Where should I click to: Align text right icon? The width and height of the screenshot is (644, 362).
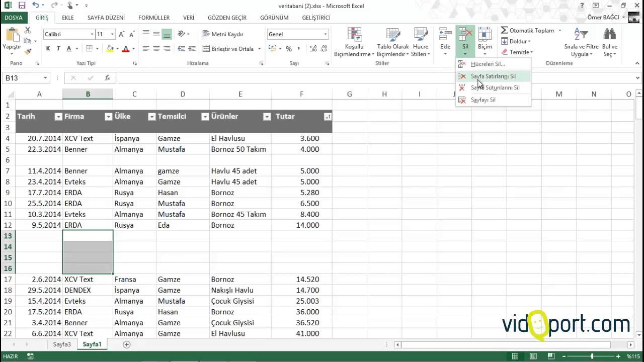(167, 49)
